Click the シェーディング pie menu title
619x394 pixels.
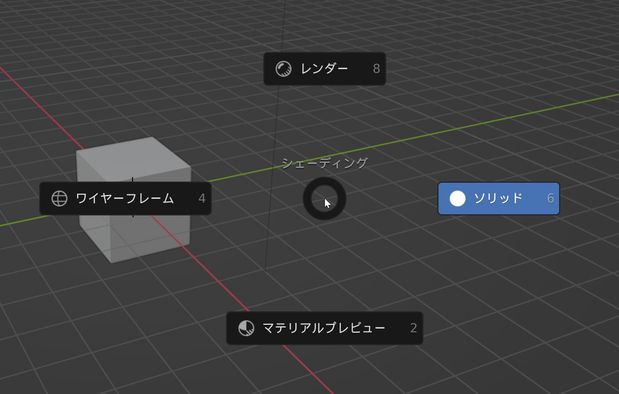tap(325, 163)
